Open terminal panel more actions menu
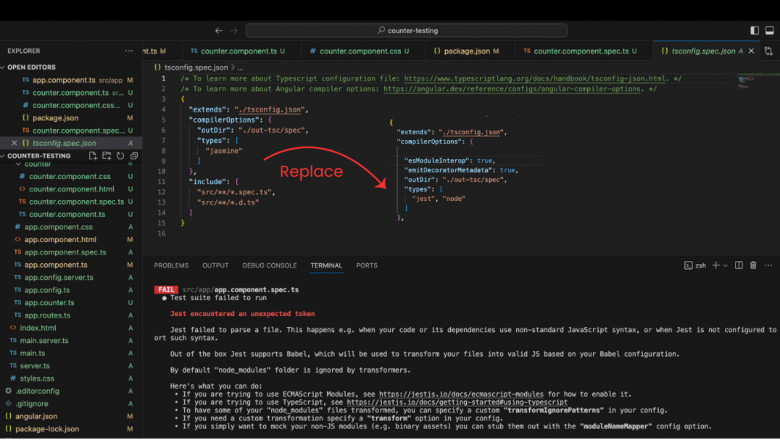Image resolution: width=780 pixels, height=440 pixels. [x=769, y=265]
